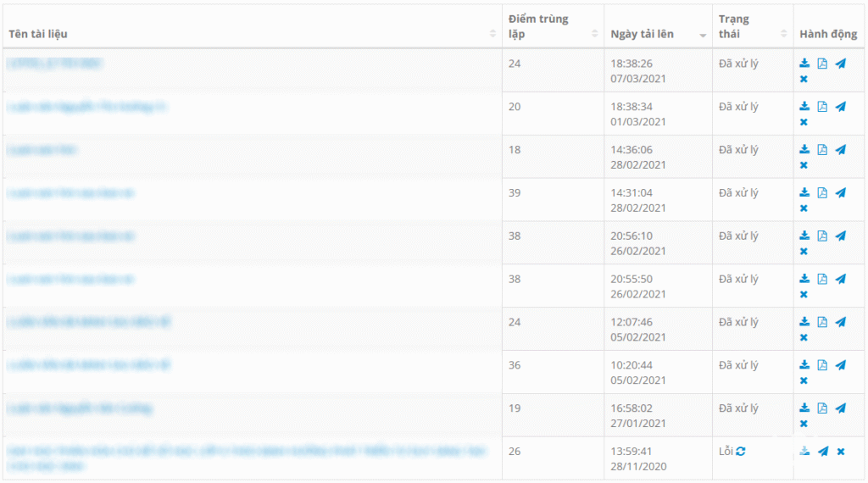This screenshot has width=868, height=483.
Task: Open the document name link dated 28/11/2020
Action: click(246, 452)
